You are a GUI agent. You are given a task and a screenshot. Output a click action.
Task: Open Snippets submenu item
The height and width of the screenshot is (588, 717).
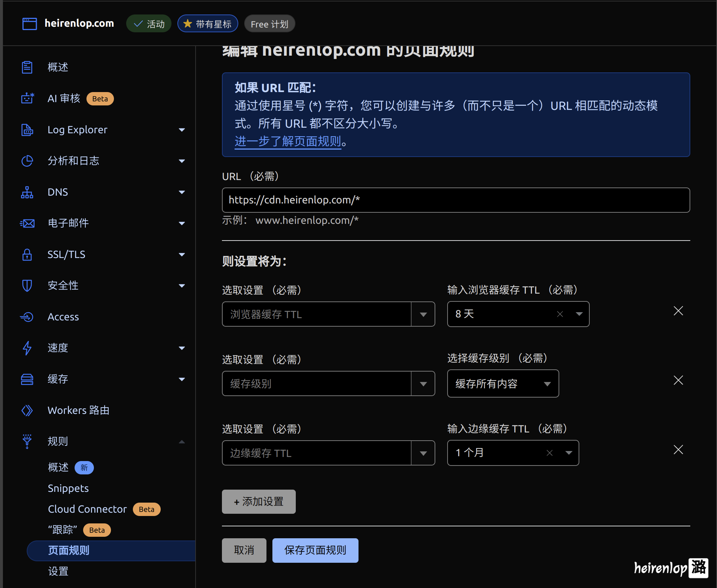coord(68,488)
